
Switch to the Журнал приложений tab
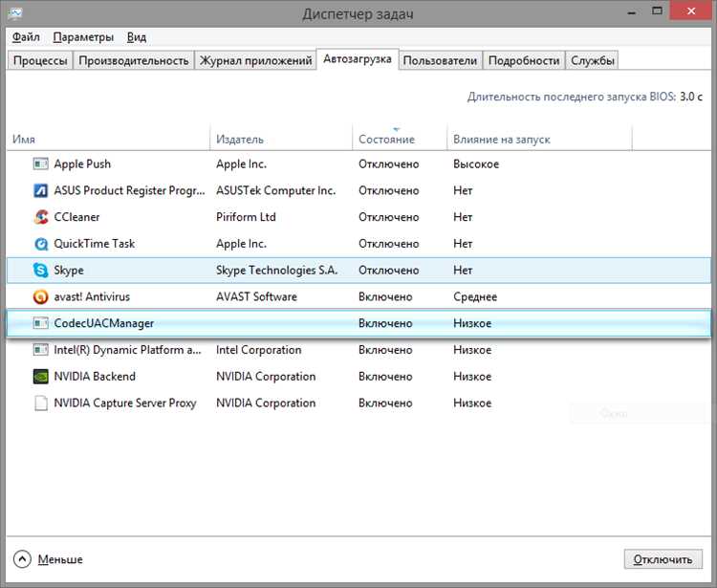coord(255,60)
